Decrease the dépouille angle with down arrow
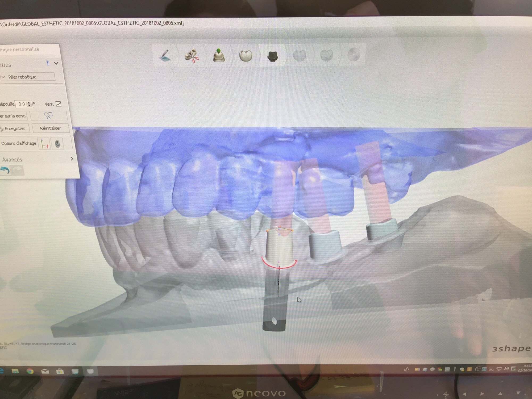Screen dimensions: 532x399 tap(30, 106)
